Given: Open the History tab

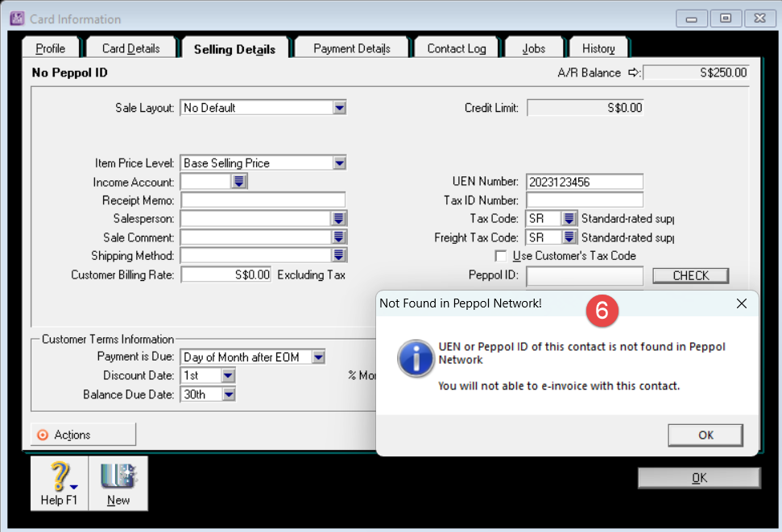Looking at the screenshot, I should [x=598, y=48].
